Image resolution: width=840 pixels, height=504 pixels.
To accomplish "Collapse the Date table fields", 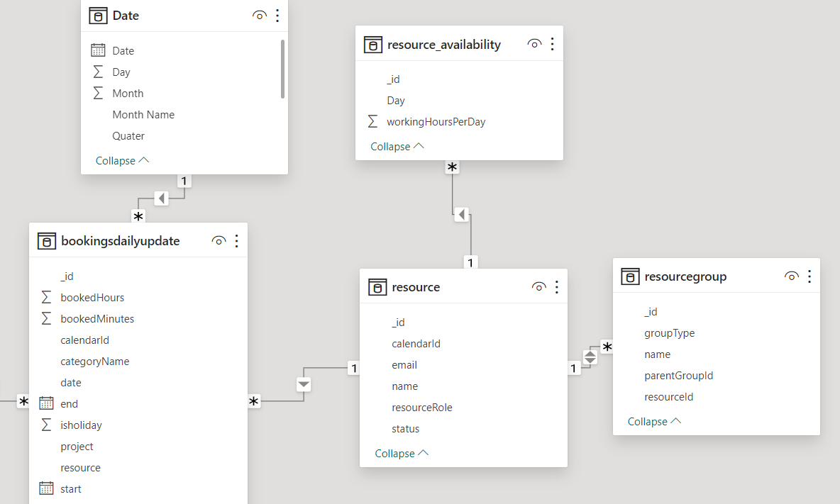I will [122, 160].
